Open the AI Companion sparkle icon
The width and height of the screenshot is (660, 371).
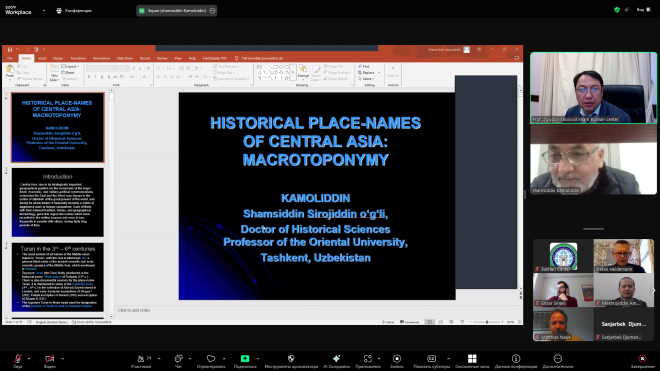336,359
